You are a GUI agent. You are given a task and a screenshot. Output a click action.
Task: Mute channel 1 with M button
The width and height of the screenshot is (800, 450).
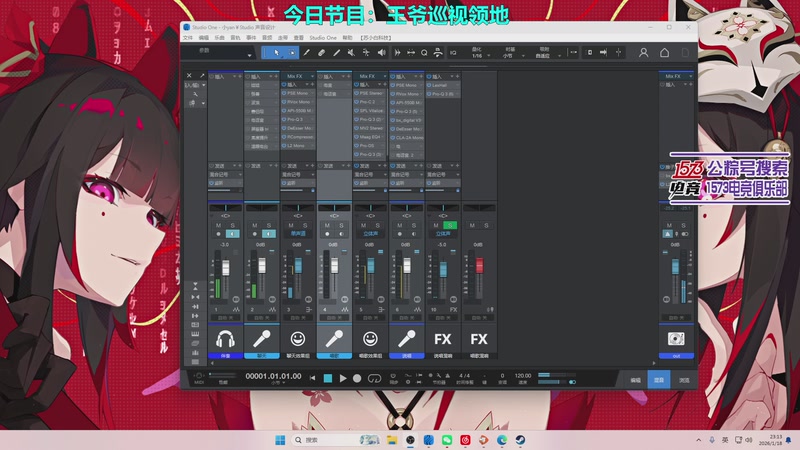coord(218,225)
